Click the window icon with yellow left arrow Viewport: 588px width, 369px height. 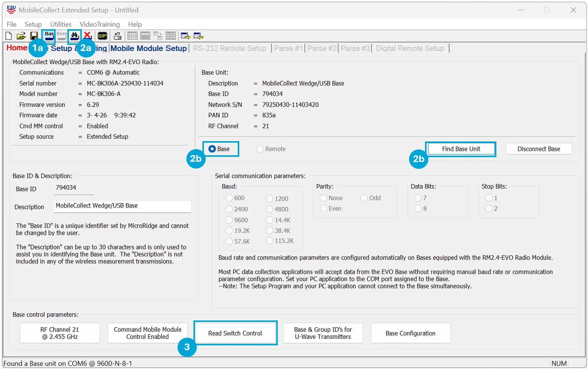[x=198, y=36]
